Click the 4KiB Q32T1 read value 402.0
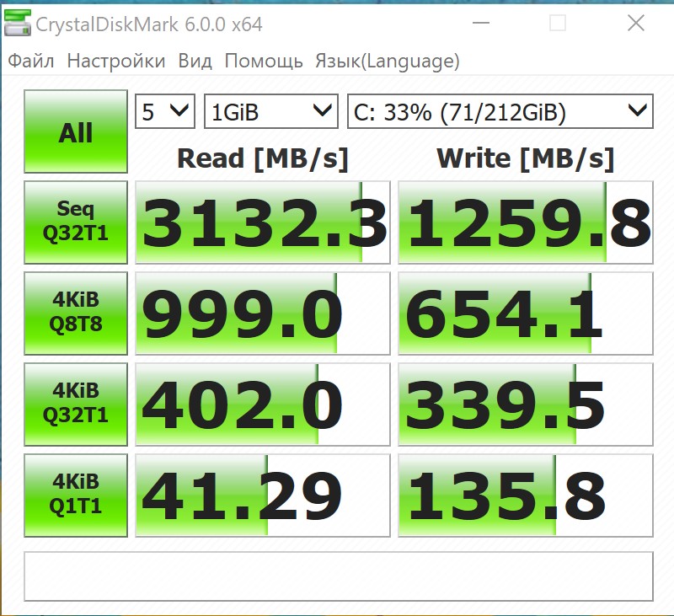Screen dimensions: 674x616 tap(263, 404)
